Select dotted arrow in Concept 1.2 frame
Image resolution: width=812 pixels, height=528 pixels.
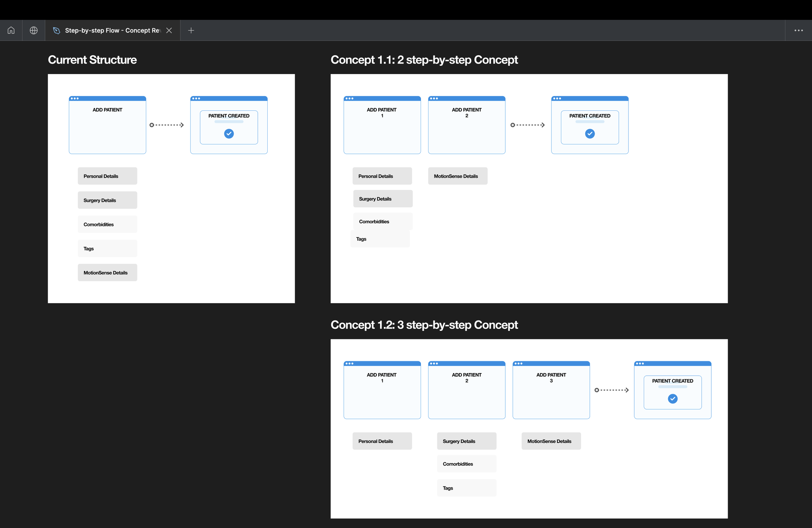(611, 390)
